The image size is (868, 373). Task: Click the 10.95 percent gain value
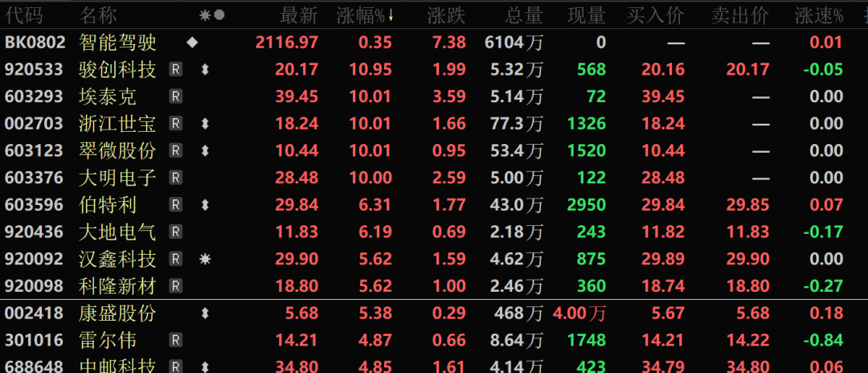coord(371,70)
